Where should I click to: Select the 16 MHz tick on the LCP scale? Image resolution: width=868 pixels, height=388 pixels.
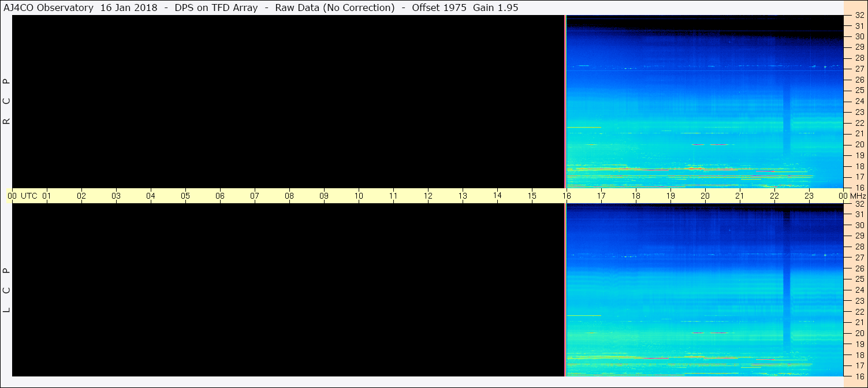pyautogui.click(x=859, y=376)
